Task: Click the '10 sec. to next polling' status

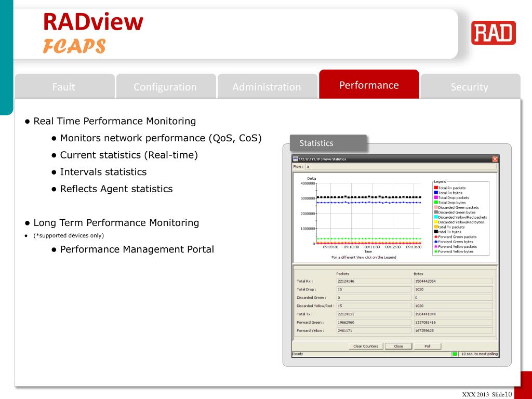Action: pyautogui.click(x=479, y=354)
